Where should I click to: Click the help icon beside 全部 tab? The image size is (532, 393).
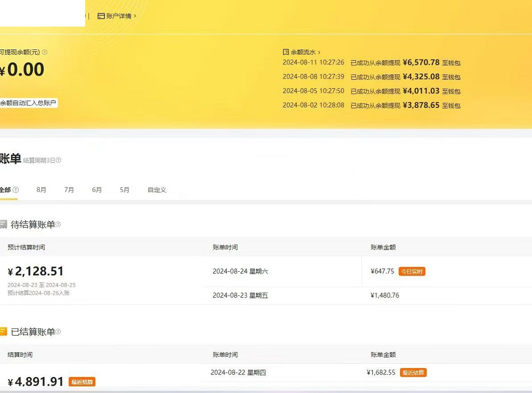click(x=16, y=190)
